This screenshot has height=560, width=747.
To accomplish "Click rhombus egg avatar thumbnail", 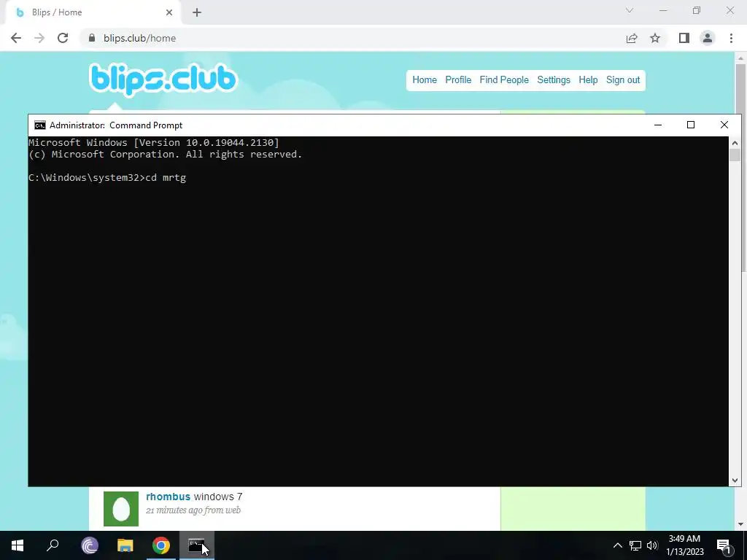I will (121, 509).
